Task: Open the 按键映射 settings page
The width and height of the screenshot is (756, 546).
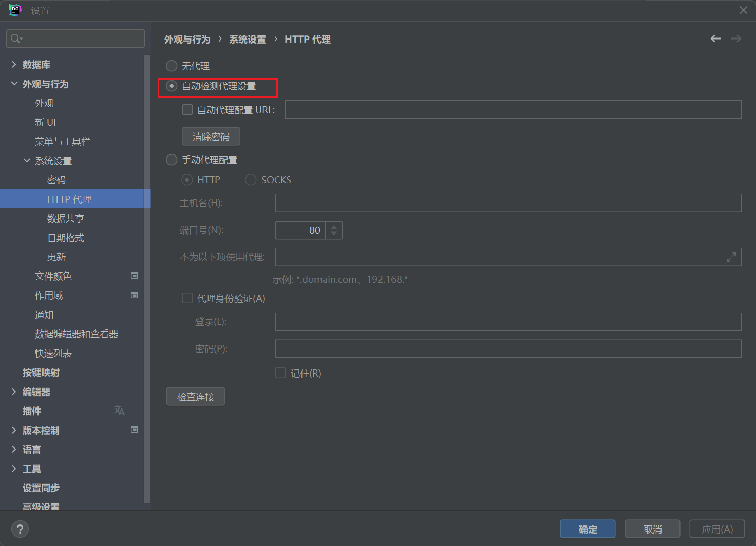Action: click(41, 373)
